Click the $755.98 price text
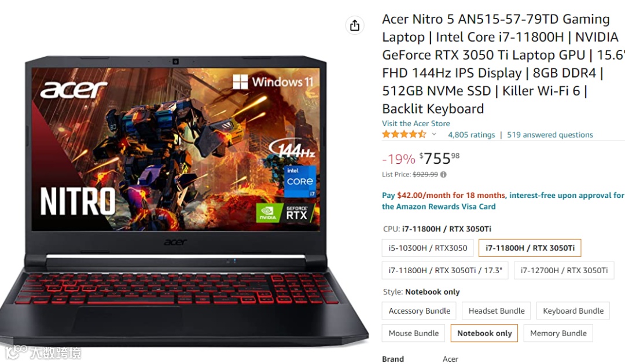 (439, 159)
